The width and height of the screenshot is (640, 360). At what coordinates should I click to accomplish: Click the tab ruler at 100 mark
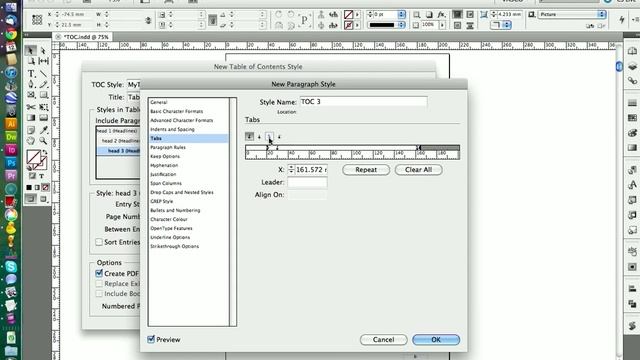tap(355, 154)
